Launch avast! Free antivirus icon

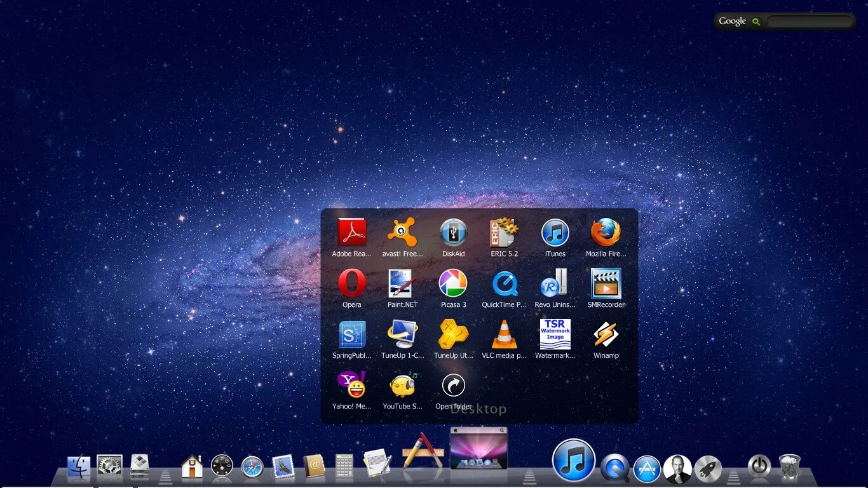402,233
